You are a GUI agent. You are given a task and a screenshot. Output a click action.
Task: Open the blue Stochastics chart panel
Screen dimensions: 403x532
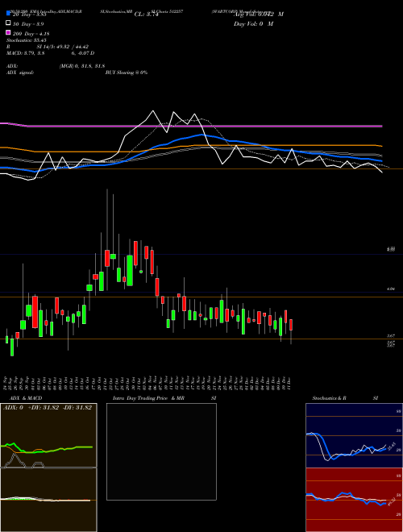pos(354,435)
